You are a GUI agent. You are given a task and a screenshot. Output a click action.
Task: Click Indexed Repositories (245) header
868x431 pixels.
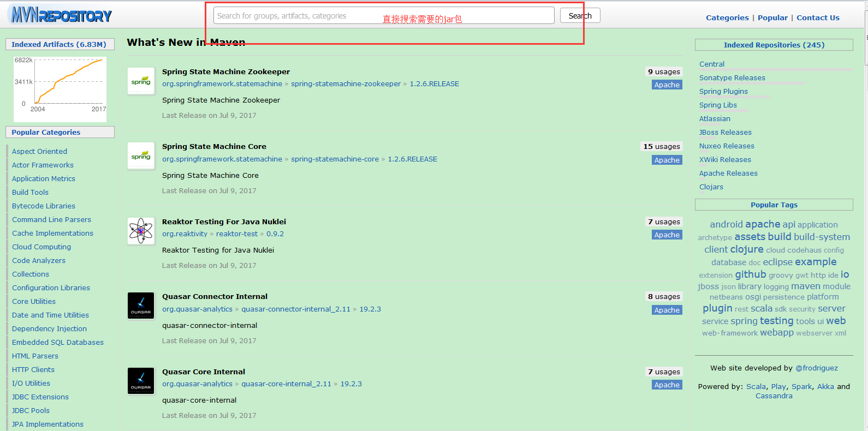point(774,45)
